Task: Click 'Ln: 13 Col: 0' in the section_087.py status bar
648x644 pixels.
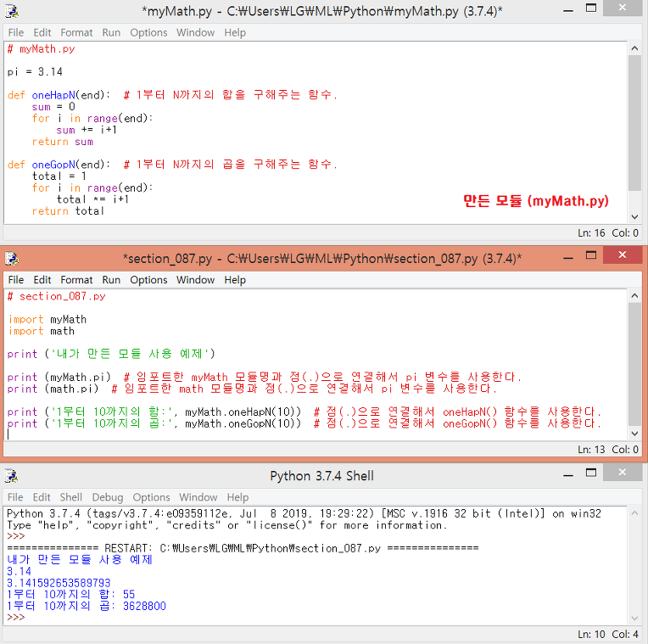Action: coord(608,450)
